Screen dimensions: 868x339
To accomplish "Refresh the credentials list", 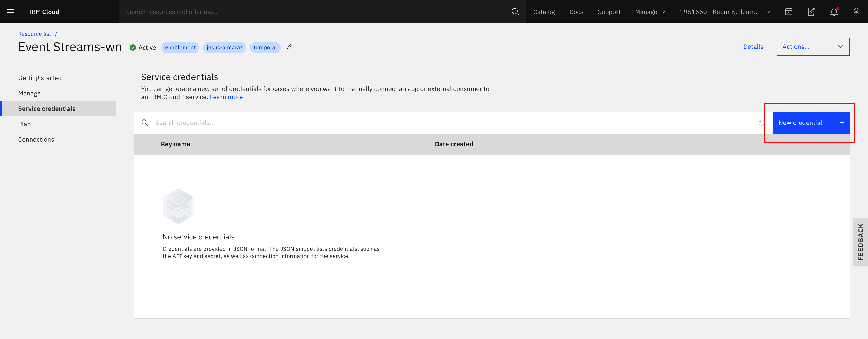I will (x=762, y=123).
